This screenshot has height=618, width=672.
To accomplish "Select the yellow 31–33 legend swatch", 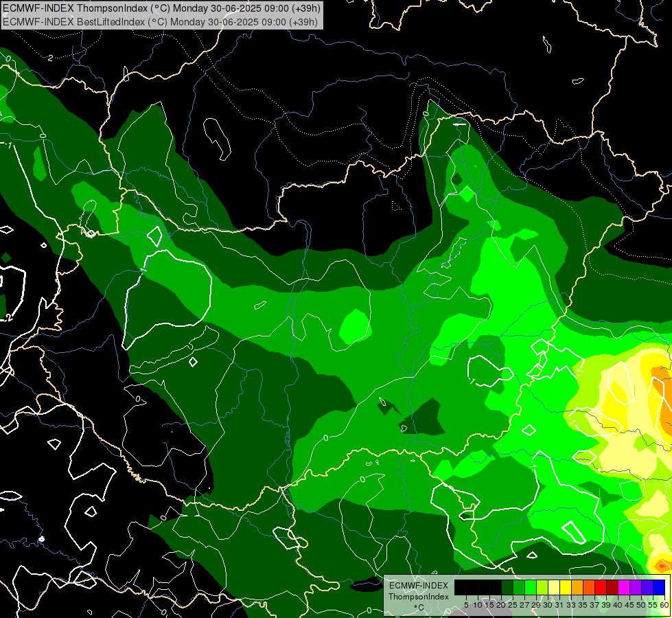I will 566,587.
